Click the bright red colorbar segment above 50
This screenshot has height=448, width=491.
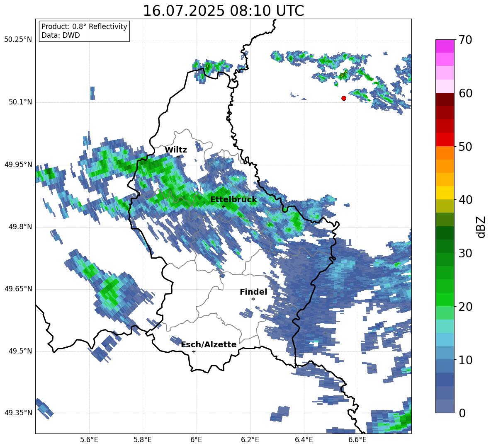pyautogui.click(x=445, y=140)
